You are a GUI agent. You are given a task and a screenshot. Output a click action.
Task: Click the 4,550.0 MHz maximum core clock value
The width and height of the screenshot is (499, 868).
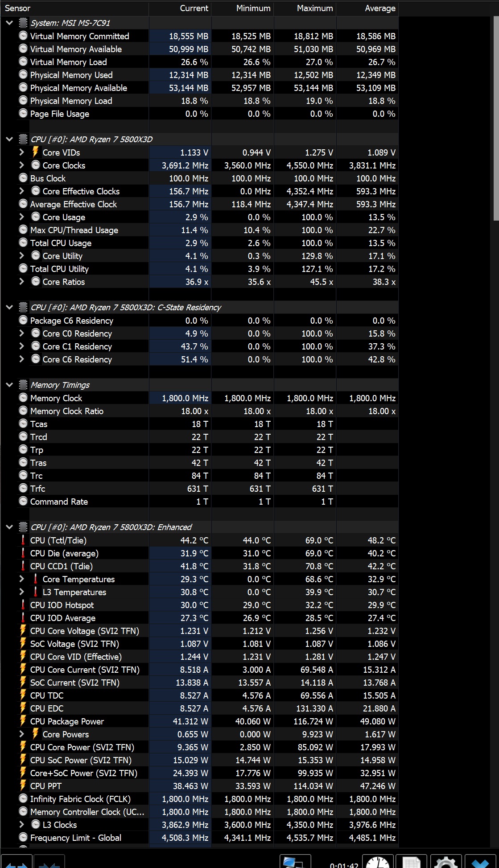click(310, 165)
